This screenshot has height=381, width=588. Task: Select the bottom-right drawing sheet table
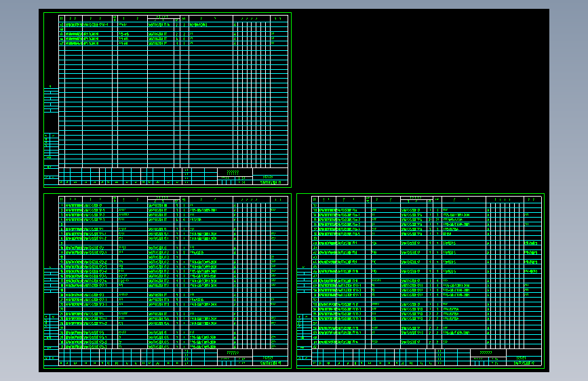pyautogui.click(x=420, y=281)
